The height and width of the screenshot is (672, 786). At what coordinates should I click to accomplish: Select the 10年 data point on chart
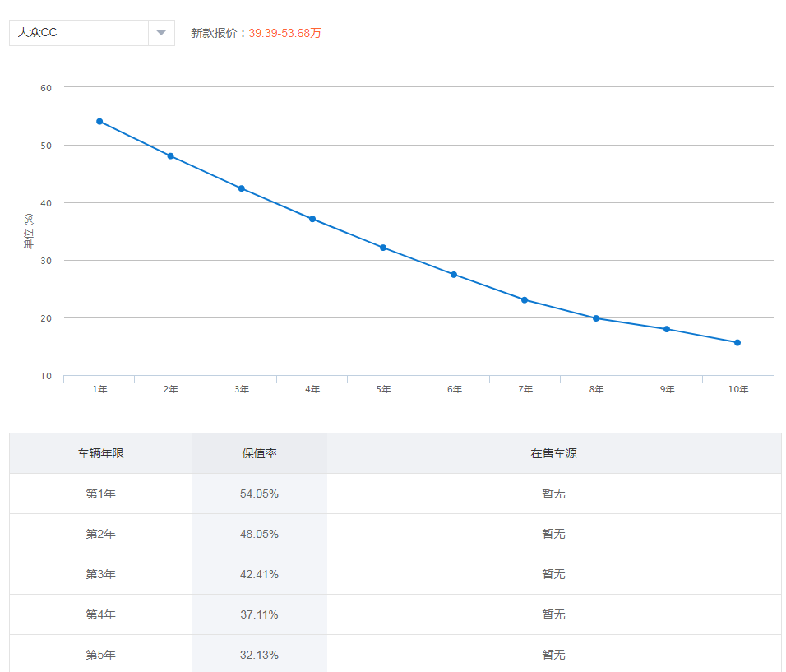(737, 342)
